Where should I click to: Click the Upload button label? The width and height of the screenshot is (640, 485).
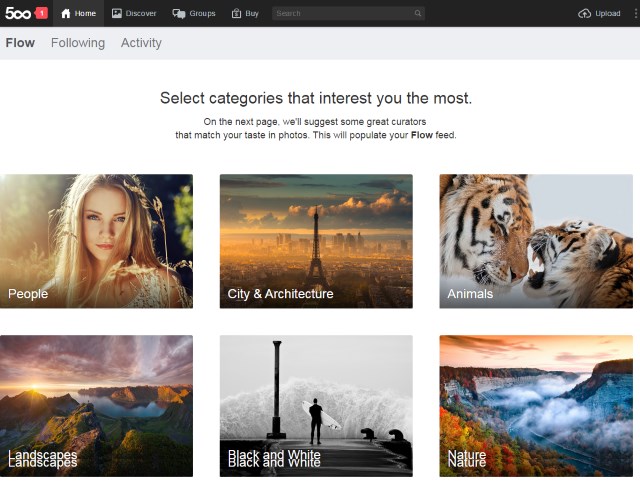608,13
